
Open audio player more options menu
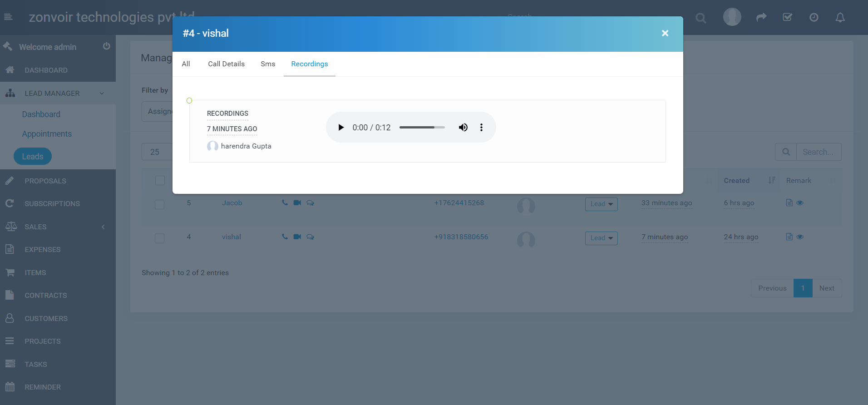[x=481, y=128]
